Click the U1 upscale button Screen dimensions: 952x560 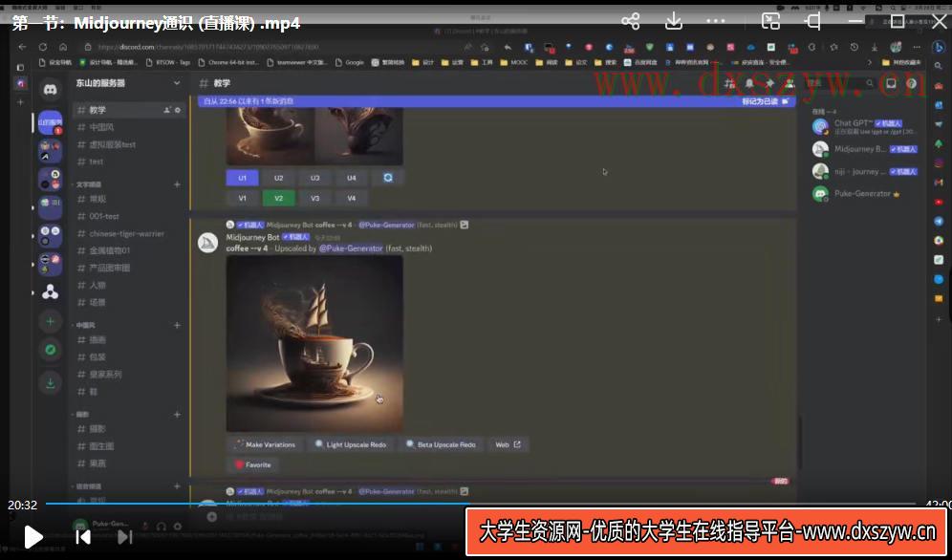click(x=242, y=178)
